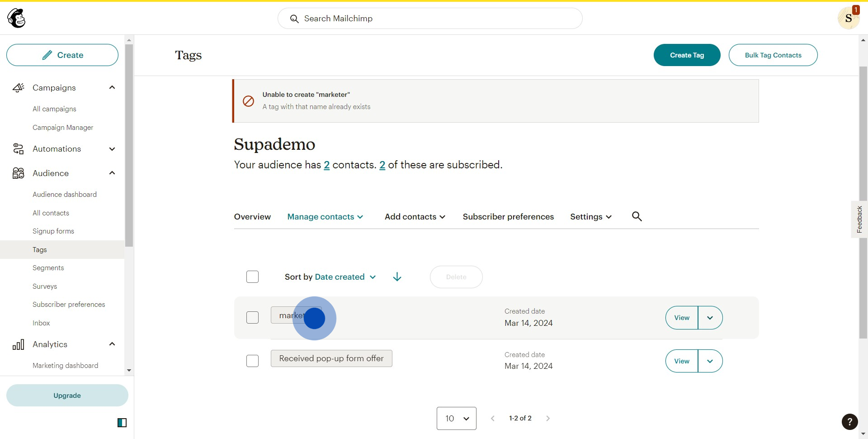Reverse sort order with down arrow
The image size is (868, 439).
point(397,277)
